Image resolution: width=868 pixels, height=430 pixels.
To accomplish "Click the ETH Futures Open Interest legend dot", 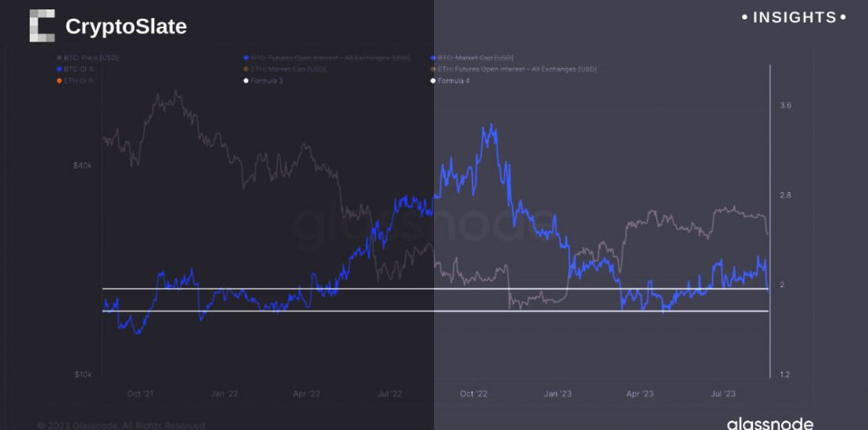I will coord(433,70).
